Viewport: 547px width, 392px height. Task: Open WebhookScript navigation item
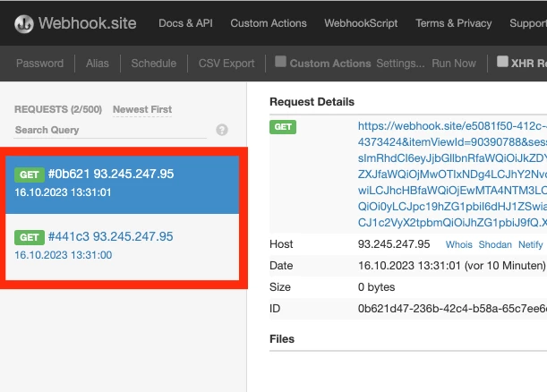[x=361, y=23]
